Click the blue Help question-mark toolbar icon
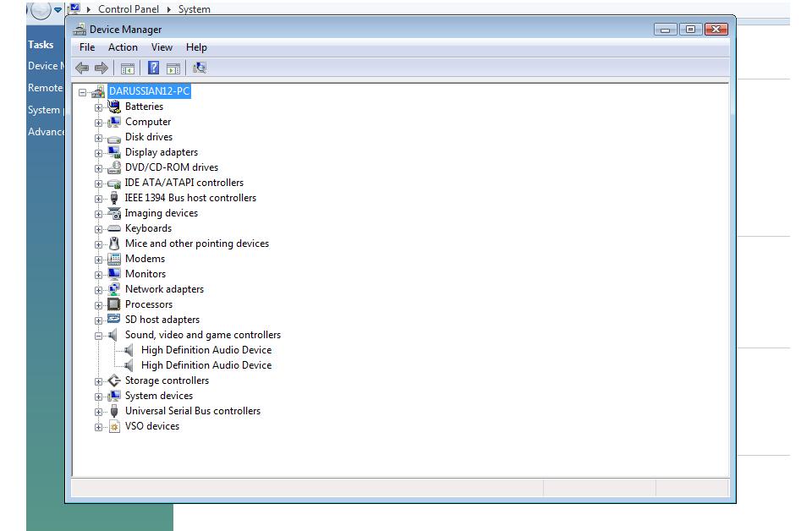 coord(153,68)
